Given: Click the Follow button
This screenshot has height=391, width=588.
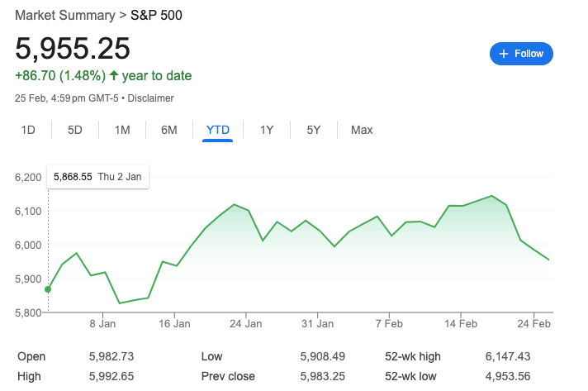Looking at the screenshot, I should click(521, 54).
